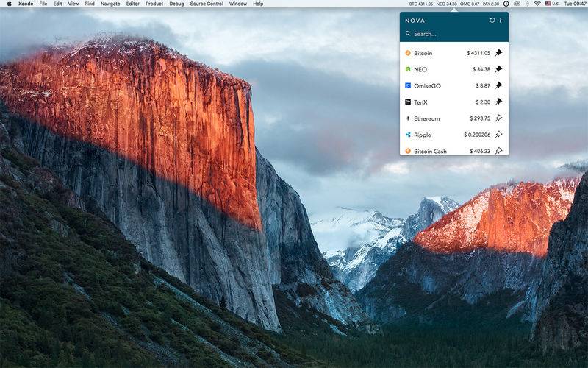Open the Window menu
This screenshot has width=588, height=368.
(238, 4)
